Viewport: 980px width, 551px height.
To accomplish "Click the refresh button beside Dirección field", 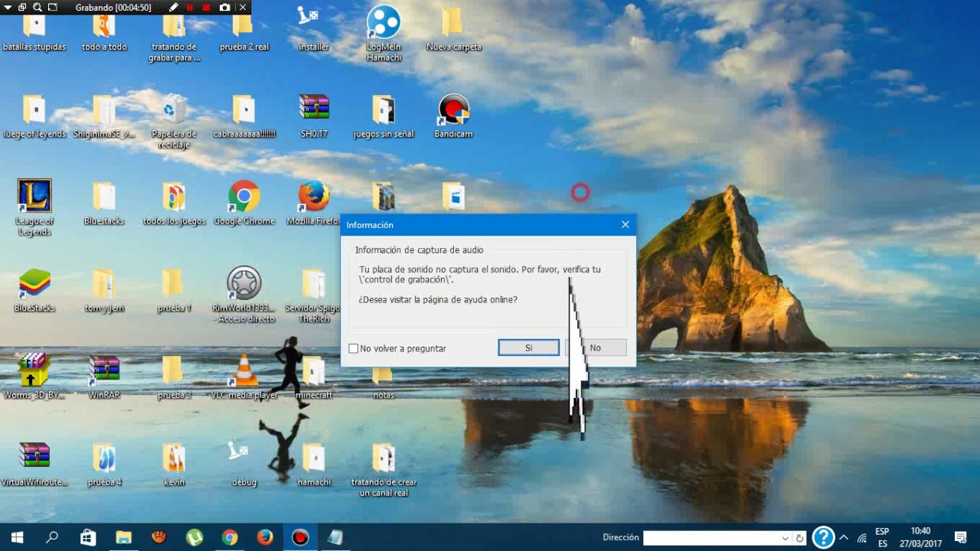I will (800, 538).
